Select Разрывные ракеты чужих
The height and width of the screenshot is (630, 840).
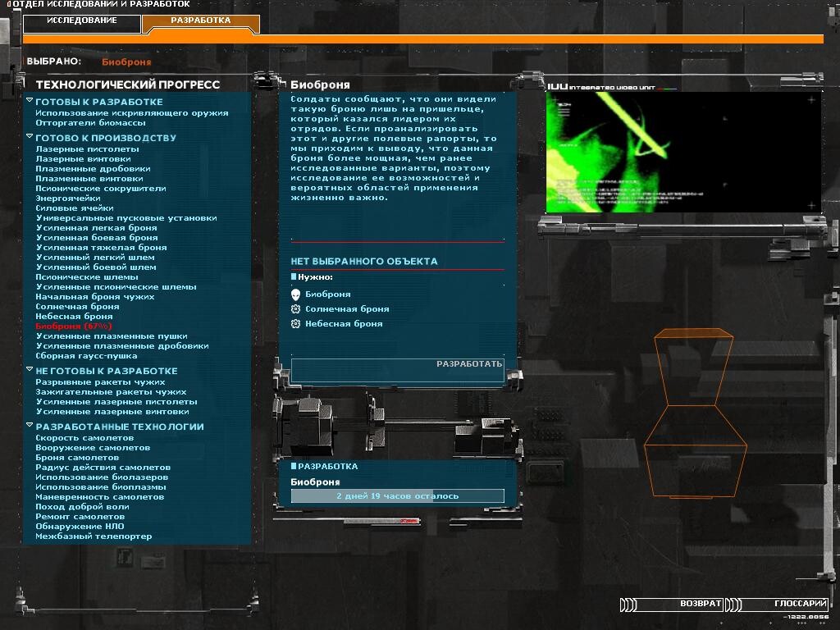coord(100,382)
